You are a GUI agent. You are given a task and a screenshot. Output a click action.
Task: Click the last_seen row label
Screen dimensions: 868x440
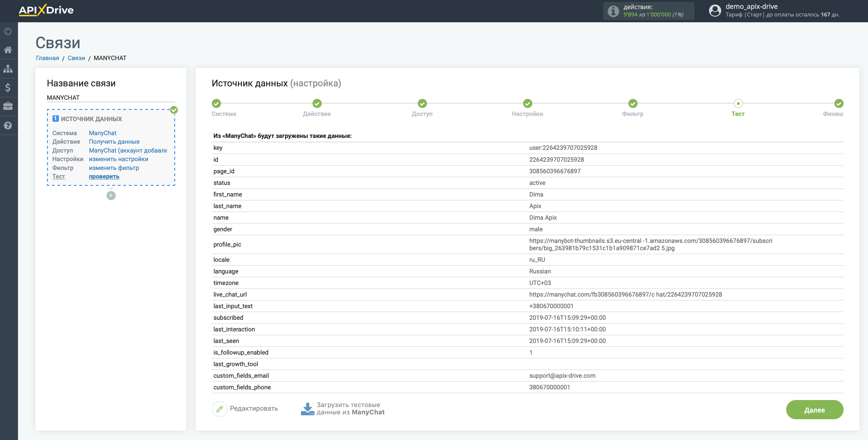click(x=226, y=341)
